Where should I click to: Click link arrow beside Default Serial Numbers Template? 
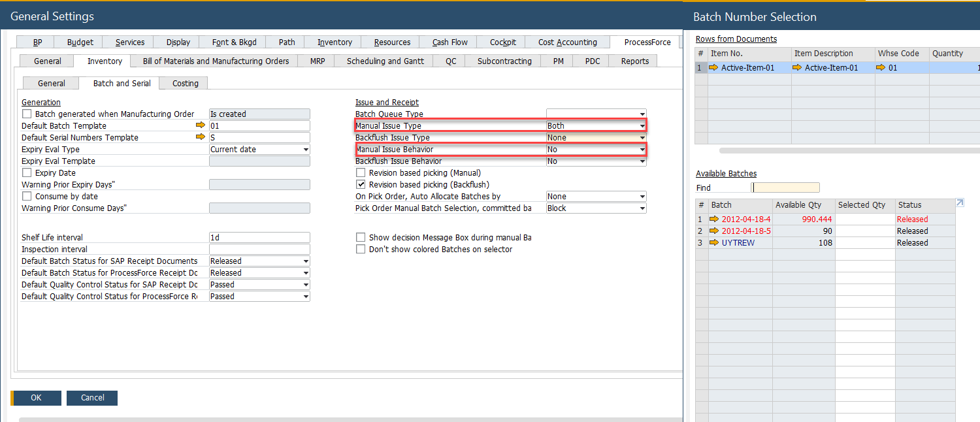[201, 137]
